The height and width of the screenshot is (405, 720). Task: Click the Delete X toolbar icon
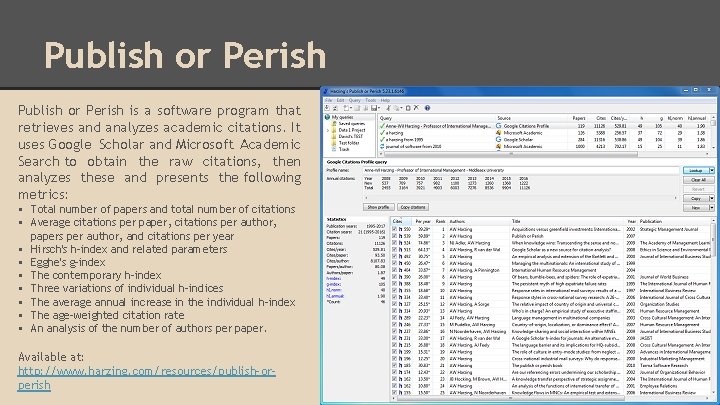point(416,108)
